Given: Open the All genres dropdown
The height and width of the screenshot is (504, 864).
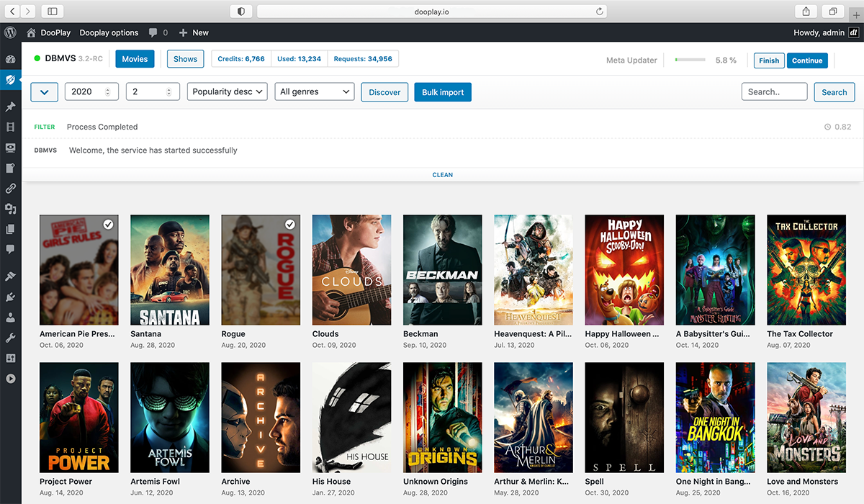Looking at the screenshot, I should [x=315, y=92].
